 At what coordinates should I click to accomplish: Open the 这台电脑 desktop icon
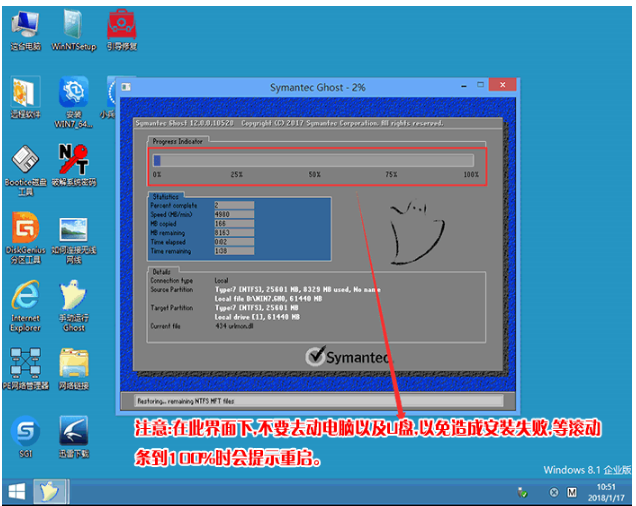(x=25, y=31)
